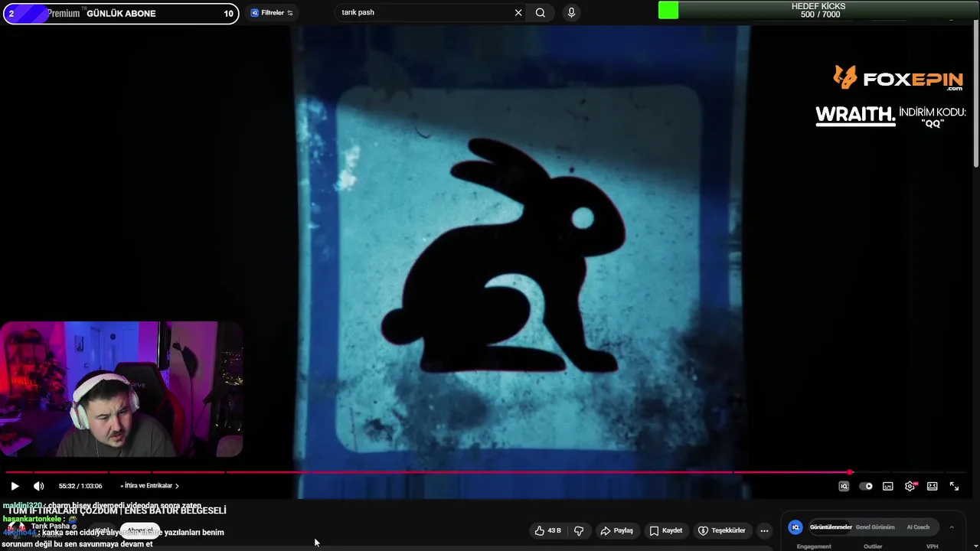Click the video title TÜM İFTİRALARI ÇÖZDÜM

(x=117, y=510)
